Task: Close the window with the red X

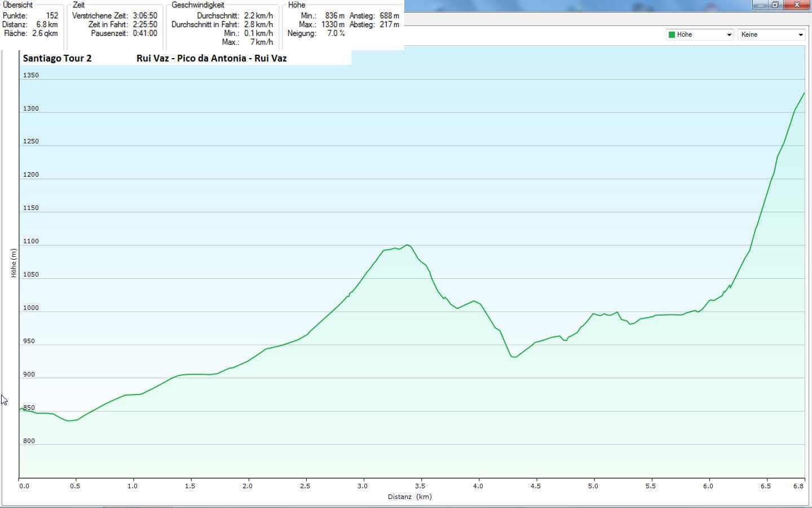Action: (797, 5)
